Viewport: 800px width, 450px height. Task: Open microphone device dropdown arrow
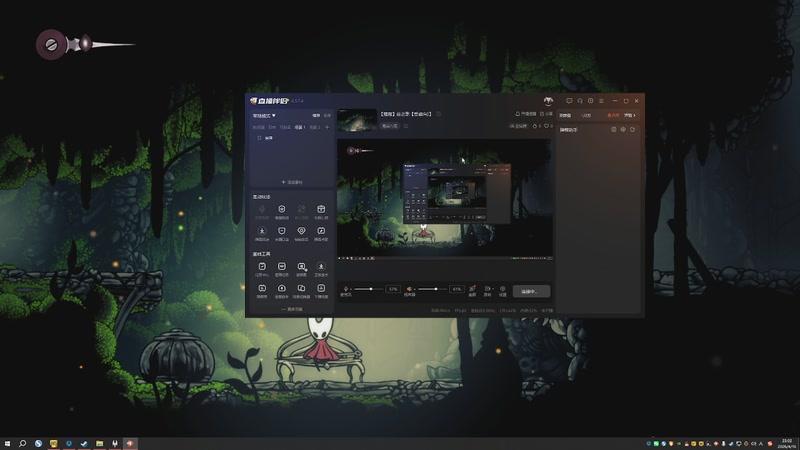point(351,289)
